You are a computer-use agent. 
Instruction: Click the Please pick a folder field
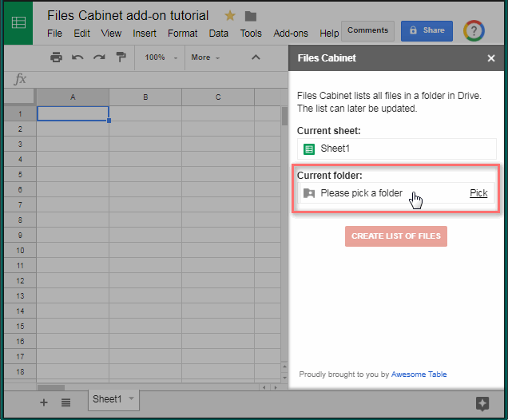tap(396, 193)
